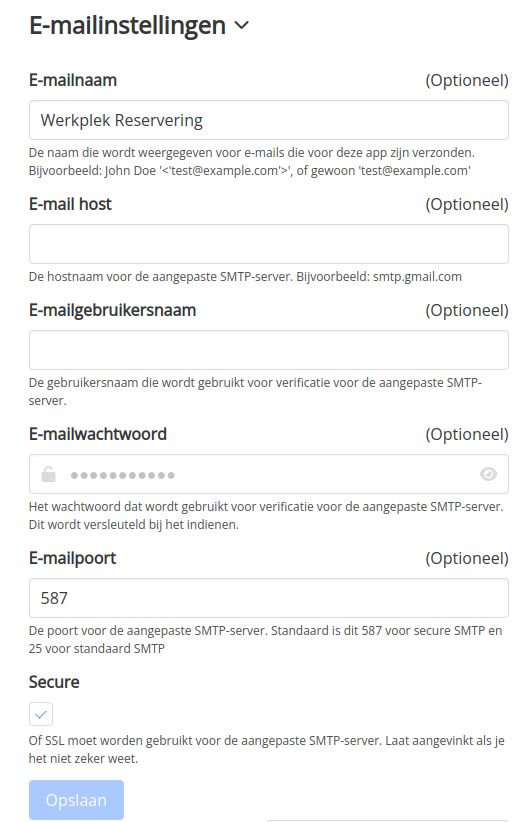Screen dimensions: 530x822
Task: Click the E-mail host label
Action: pyautogui.click(x=70, y=204)
